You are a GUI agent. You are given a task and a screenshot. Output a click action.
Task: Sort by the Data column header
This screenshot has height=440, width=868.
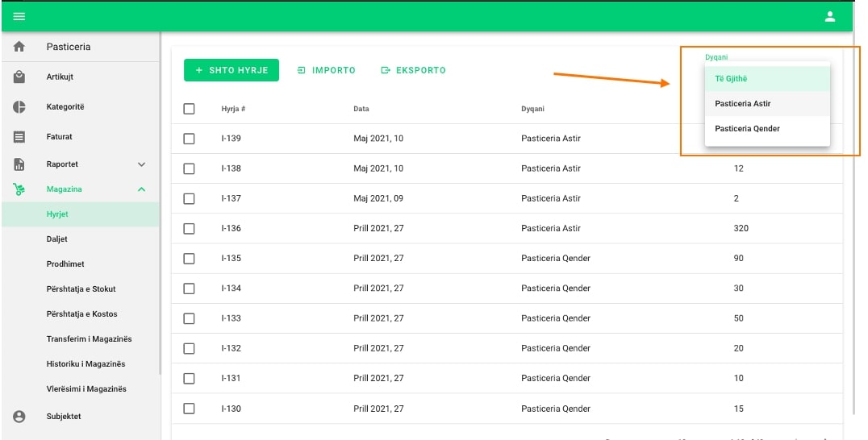pyautogui.click(x=361, y=109)
